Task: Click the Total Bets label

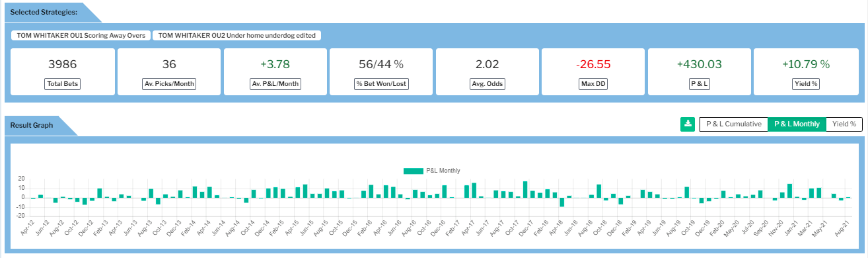Action: click(63, 84)
